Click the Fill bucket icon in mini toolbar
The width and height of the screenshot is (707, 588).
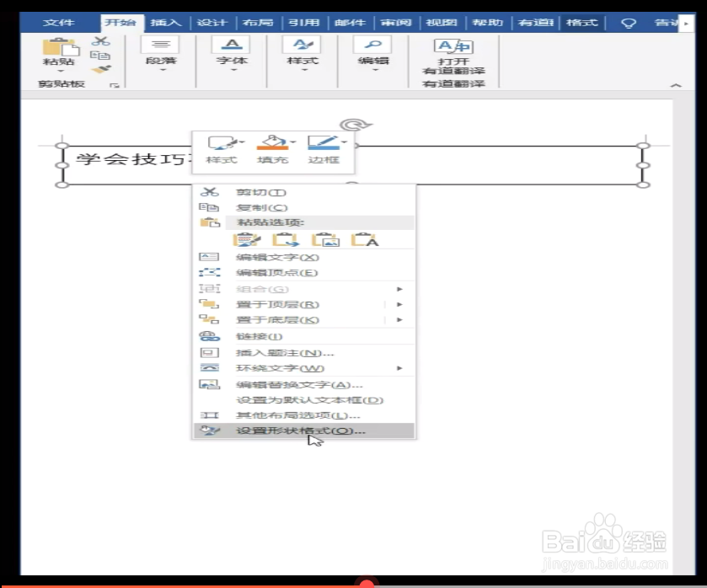click(x=272, y=142)
